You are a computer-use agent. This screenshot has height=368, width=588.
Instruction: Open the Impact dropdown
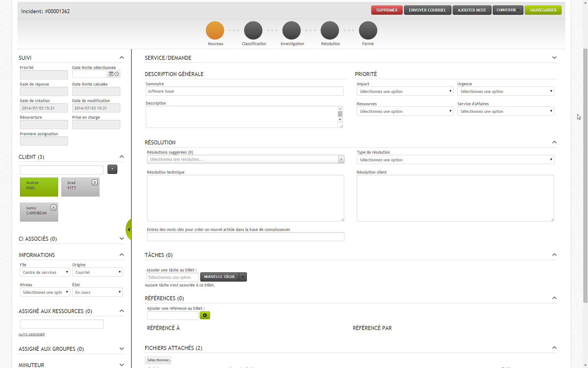pyautogui.click(x=405, y=91)
